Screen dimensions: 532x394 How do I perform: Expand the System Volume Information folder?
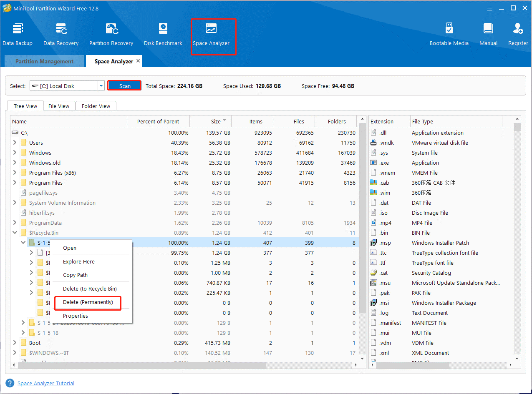pos(15,203)
